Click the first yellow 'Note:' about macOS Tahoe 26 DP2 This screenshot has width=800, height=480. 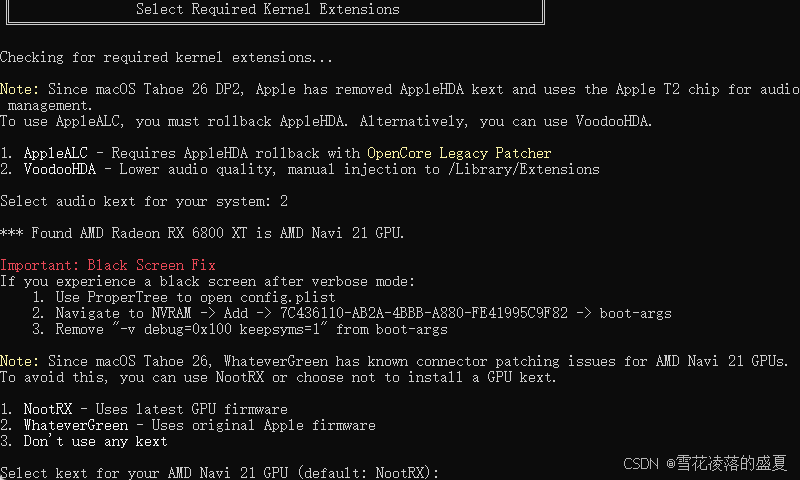pos(19,89)
